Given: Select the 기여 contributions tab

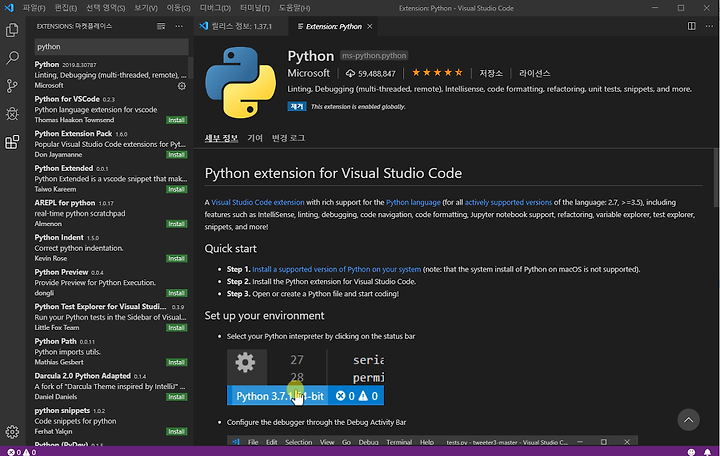Looking at the screenshot, I should (x=255, y=138).
